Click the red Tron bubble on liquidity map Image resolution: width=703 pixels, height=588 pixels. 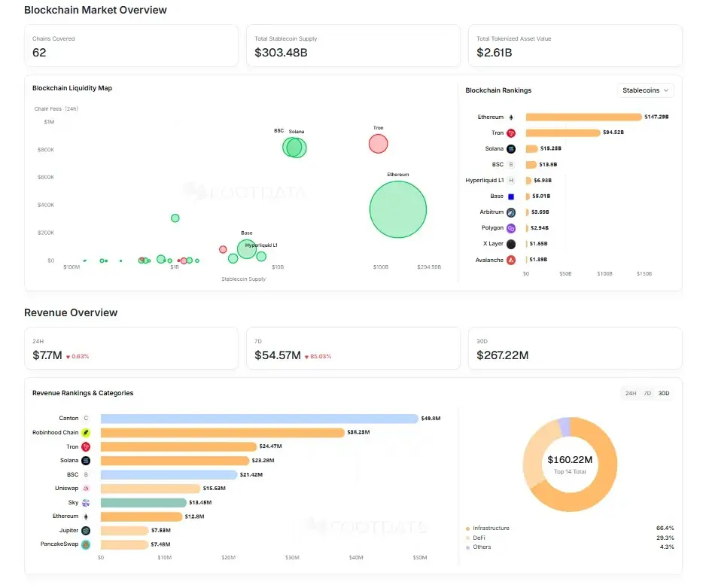point(378,144)
